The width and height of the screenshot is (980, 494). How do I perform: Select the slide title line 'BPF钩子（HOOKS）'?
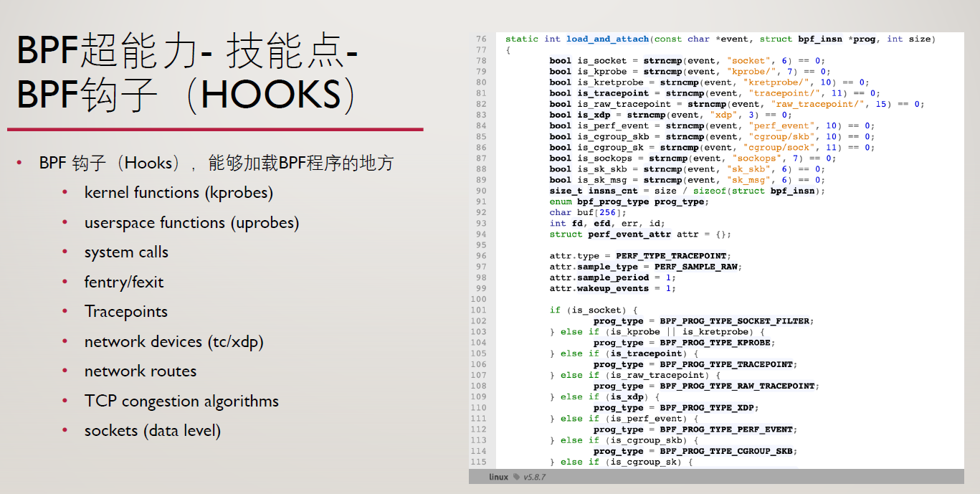click(x=186, y=95)
